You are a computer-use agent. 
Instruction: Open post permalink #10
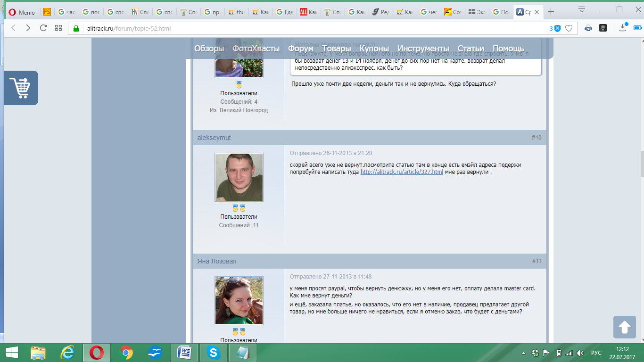(x=537, y=138)
